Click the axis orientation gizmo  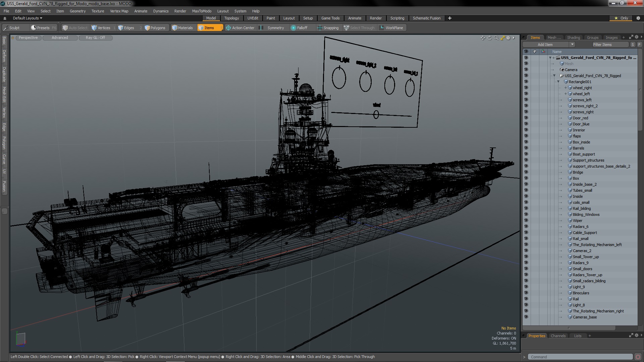point(20,339)
